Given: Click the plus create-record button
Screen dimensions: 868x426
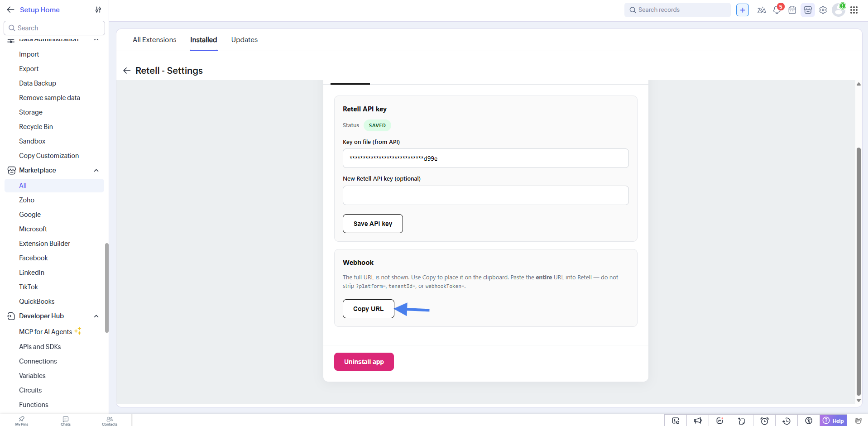Looking at the screenshot, I should coord(743,10).
